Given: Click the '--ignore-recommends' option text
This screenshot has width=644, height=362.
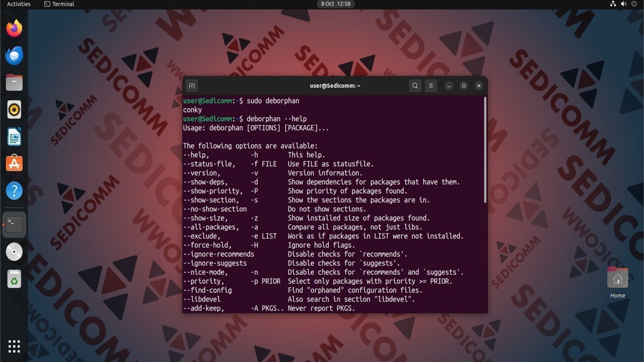Looking at the screenshot, I should click(218, 254).
